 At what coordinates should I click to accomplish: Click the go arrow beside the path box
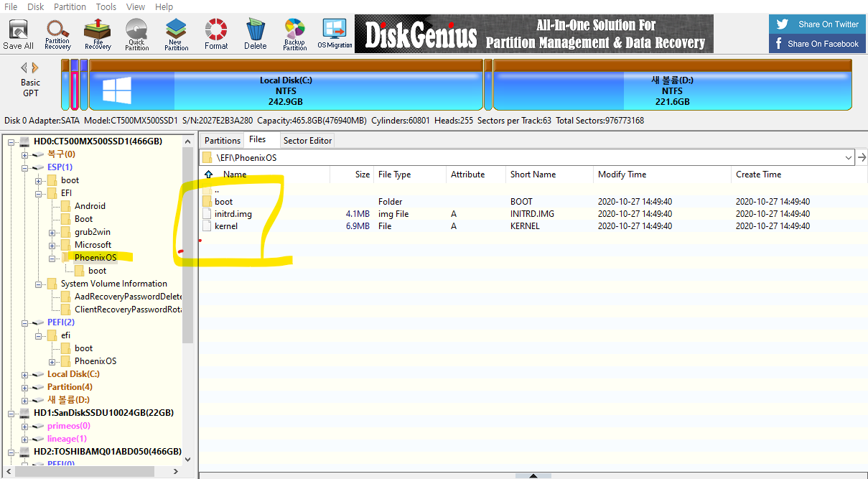tap(862, 157)
